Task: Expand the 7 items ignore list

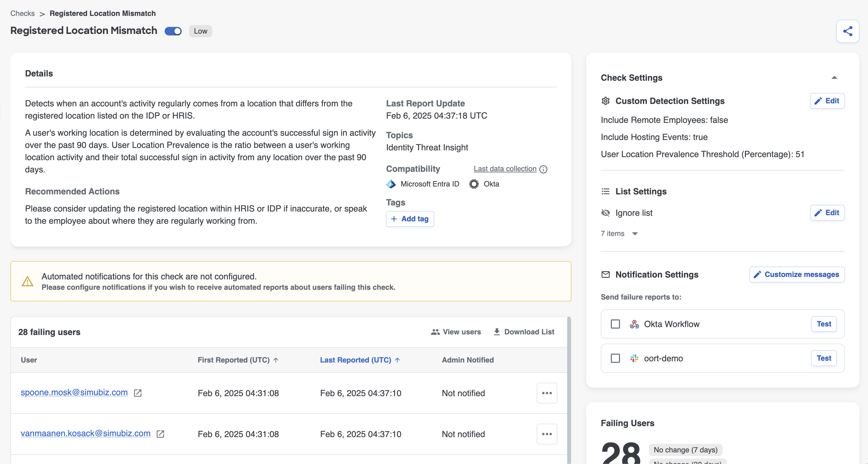Action: (634, 234)
